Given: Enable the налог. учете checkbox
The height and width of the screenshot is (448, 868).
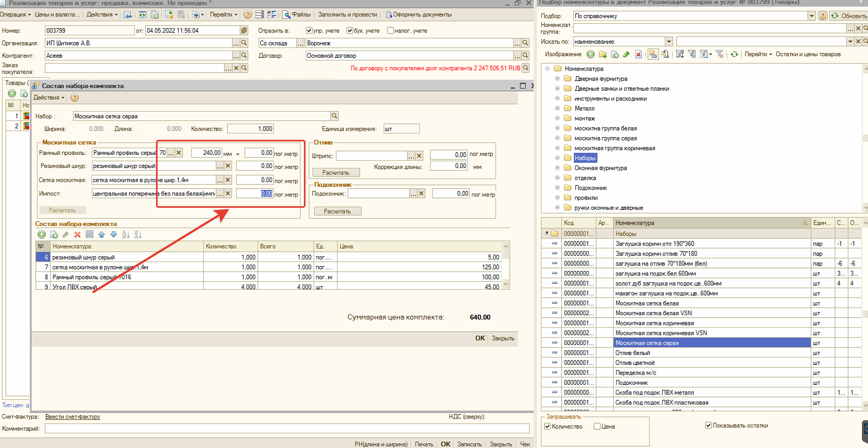Looking at the screenshot, I should [x=390, y=31].
